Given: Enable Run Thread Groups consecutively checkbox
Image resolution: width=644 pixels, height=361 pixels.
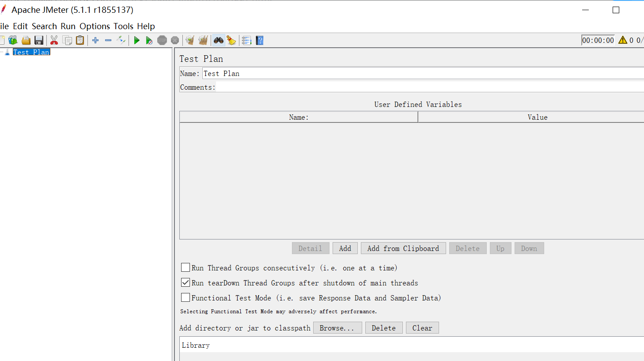Looking at the screenshot, I should 186,267.
